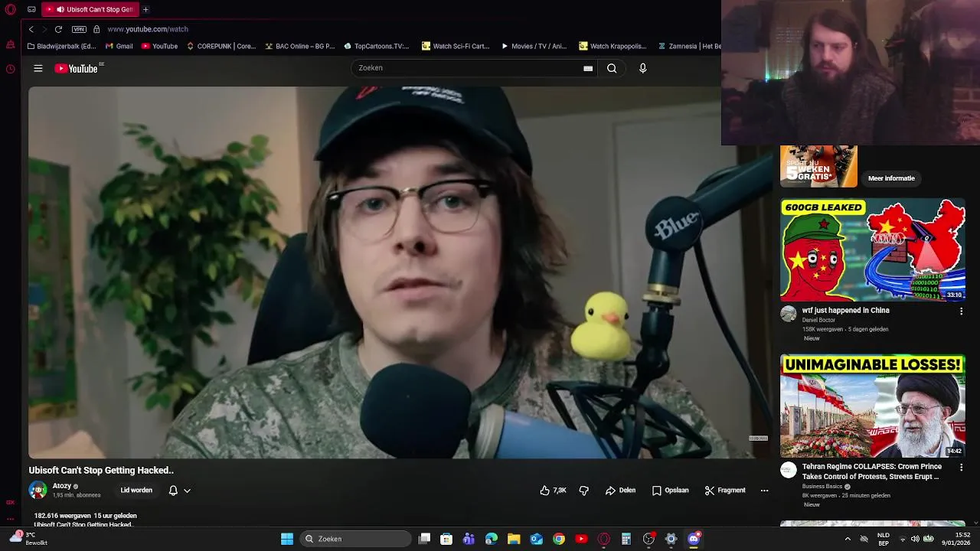
Task: Open 'wtf just happened in China' title
Action: point(846,311)
